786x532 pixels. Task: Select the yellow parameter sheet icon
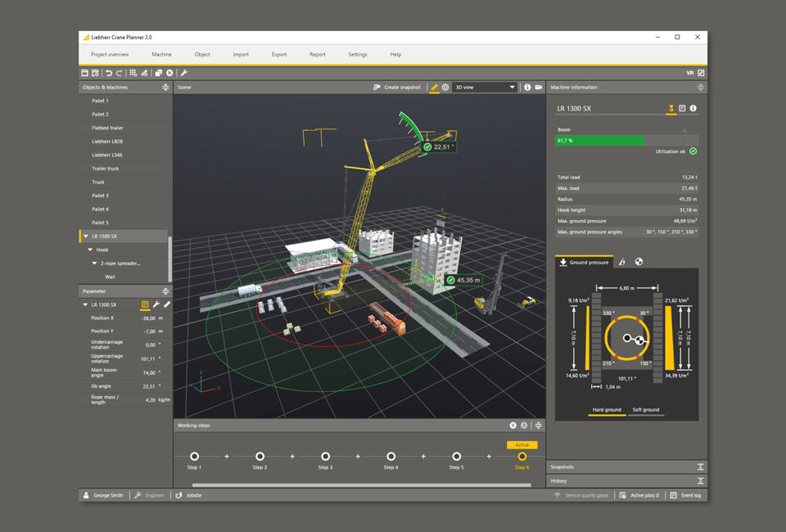click(x=145, y=304)
